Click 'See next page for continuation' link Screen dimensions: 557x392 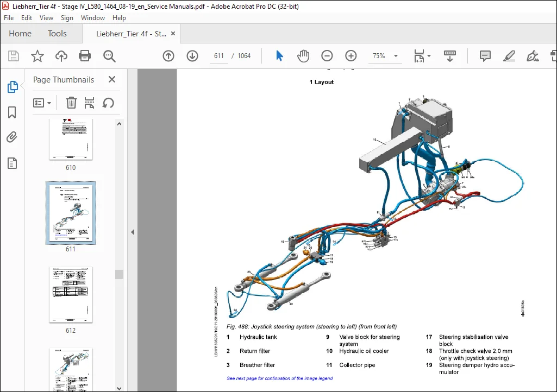pyautogui.click(x=279, y=378)
